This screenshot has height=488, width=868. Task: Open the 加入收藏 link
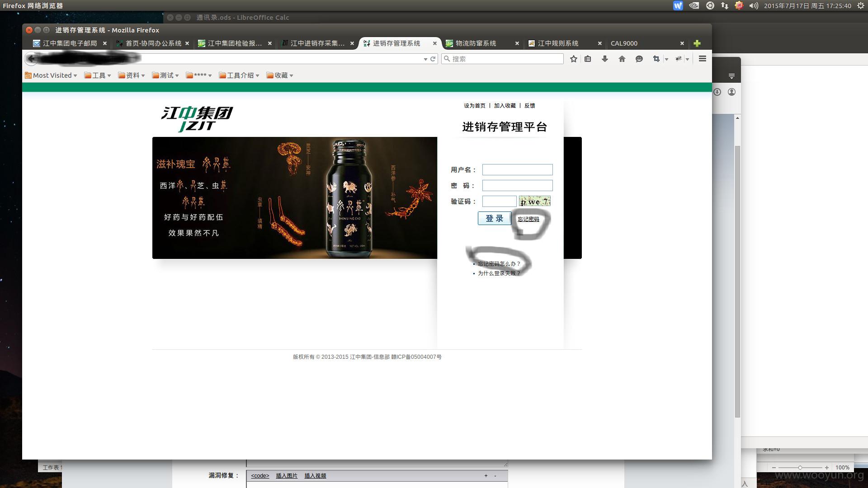pyautogui.click(x=505, y=106)
